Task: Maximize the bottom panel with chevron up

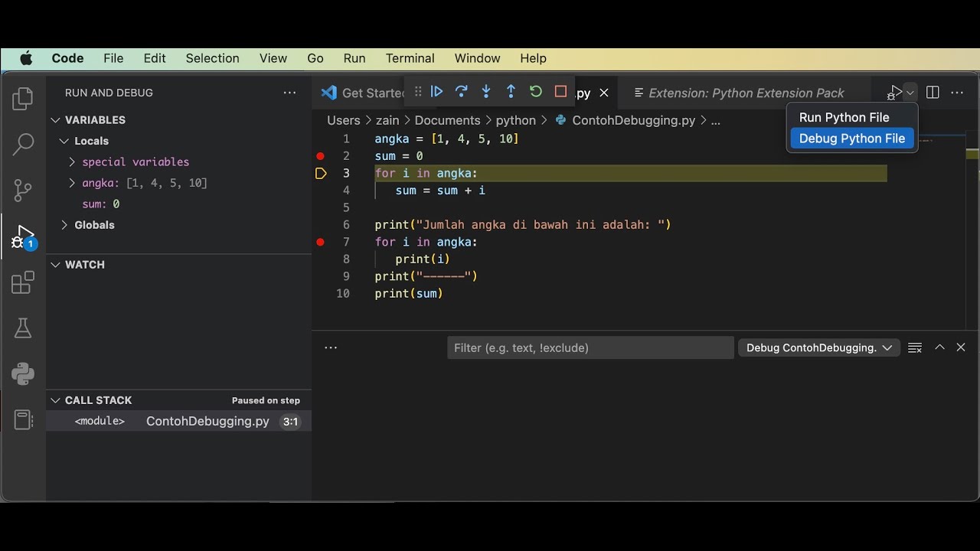Action: click(939, 347)
